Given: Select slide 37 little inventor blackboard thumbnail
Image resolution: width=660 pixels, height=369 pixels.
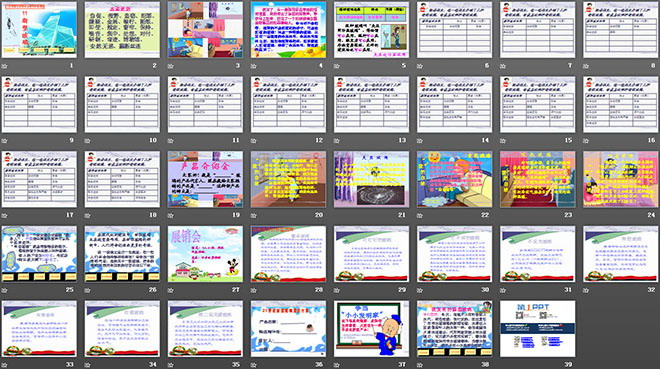Looking at the screenshot, I should tap(371, 329).
